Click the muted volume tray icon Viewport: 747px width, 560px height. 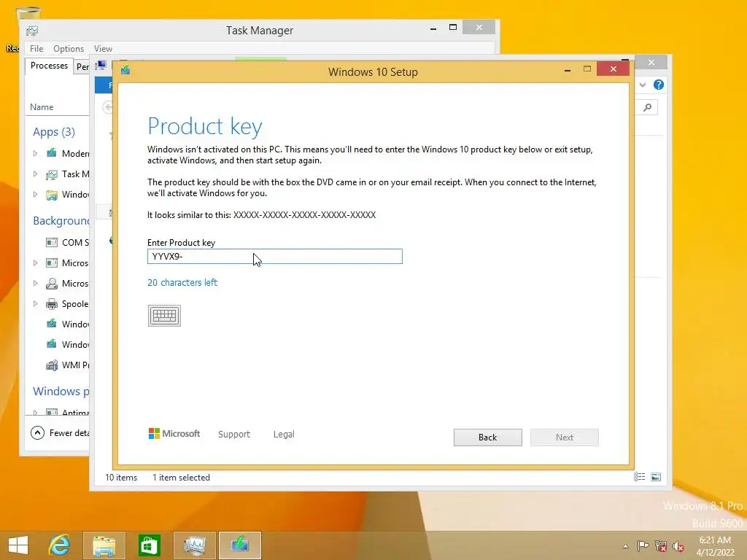pyautogui.click(x=678, y=545)
